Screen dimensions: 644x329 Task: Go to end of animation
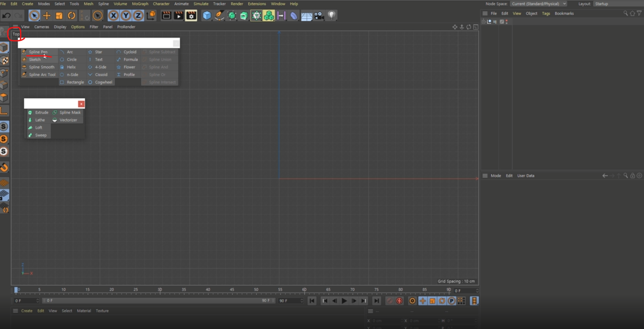pos(377,301)
